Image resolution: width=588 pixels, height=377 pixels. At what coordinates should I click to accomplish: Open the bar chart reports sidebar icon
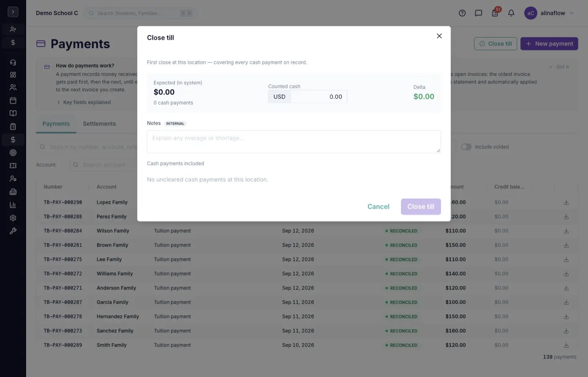pos(13,205)
